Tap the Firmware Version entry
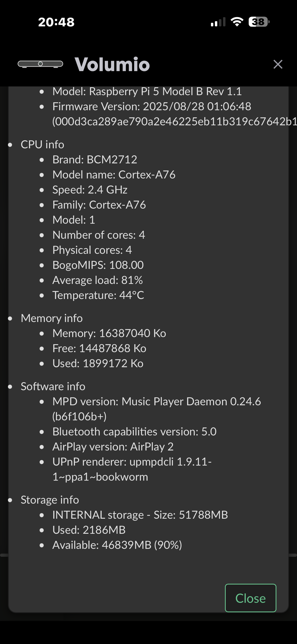 click(x=152, y=107)
